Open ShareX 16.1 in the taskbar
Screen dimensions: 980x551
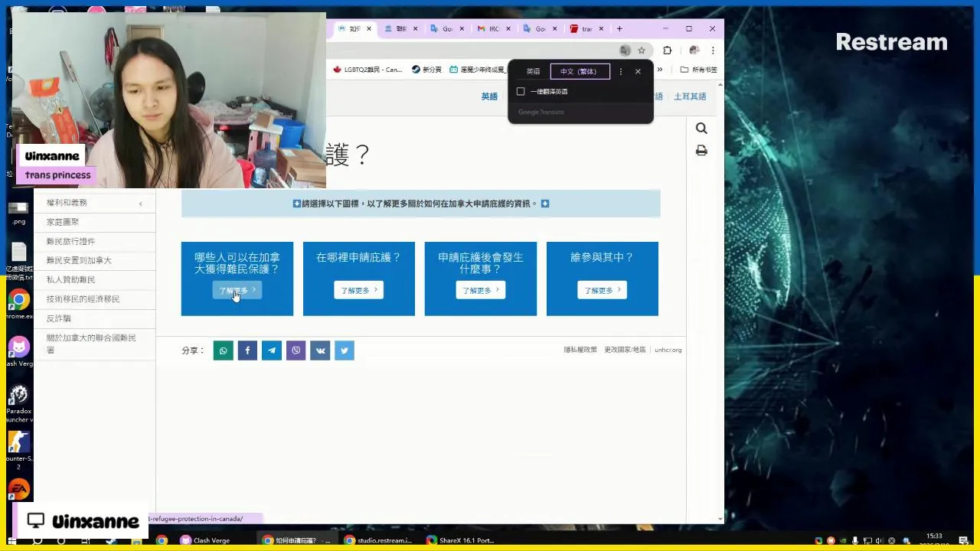click(460, 540)
